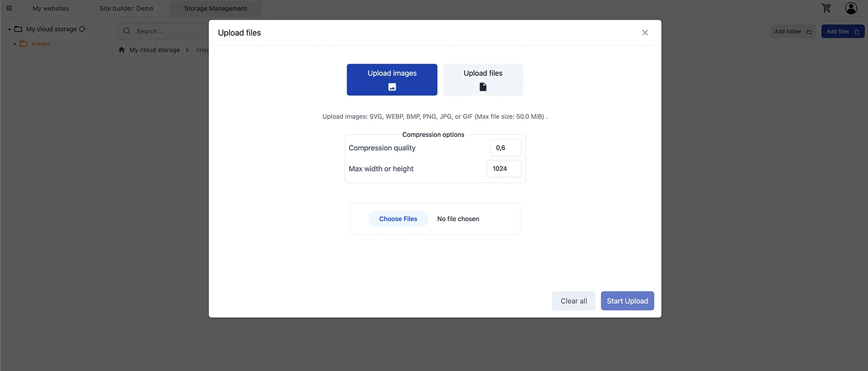The image size is (868, 371).
Task: Open the shopping cart
Action: pos(826,8)
